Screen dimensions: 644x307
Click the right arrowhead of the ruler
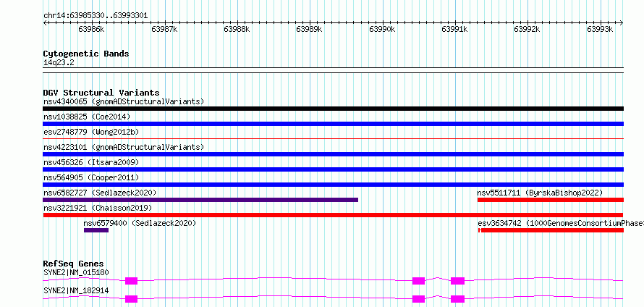(x=622, y=23)
